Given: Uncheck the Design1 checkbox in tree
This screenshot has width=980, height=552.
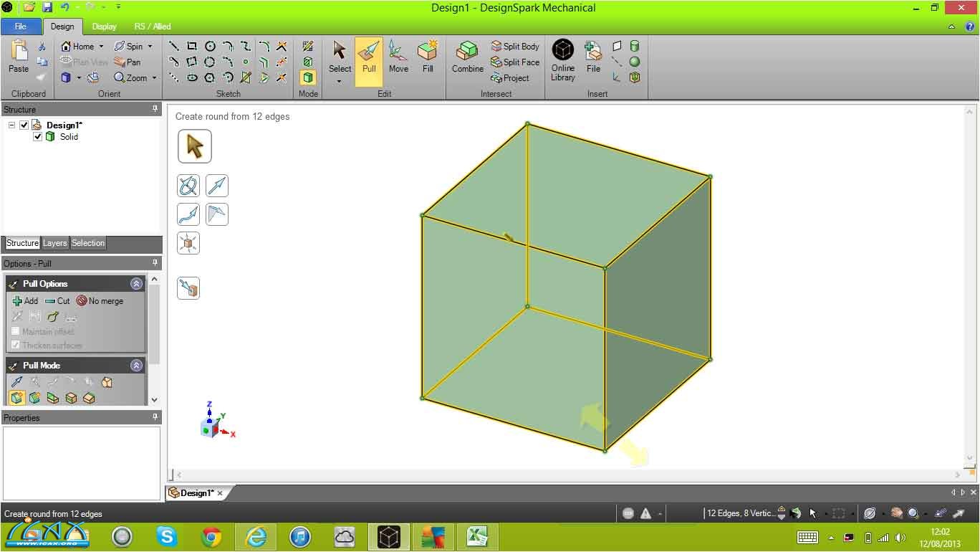Looking at the screenshot, I should (x=24, y=125).
